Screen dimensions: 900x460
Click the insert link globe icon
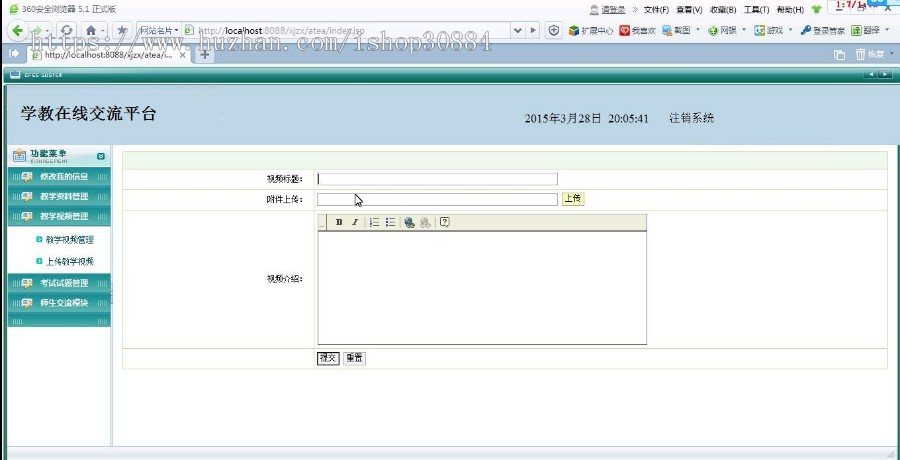click(409, 223)
